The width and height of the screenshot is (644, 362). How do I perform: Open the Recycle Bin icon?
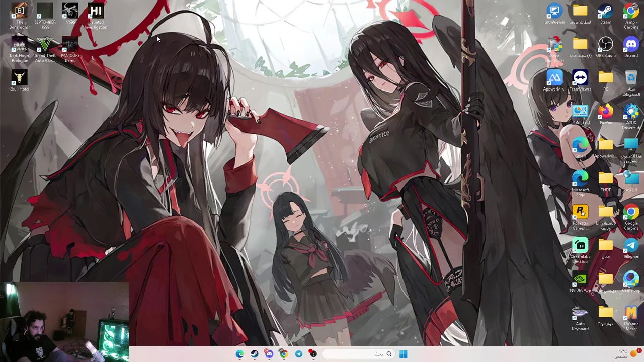pos(631,83)
